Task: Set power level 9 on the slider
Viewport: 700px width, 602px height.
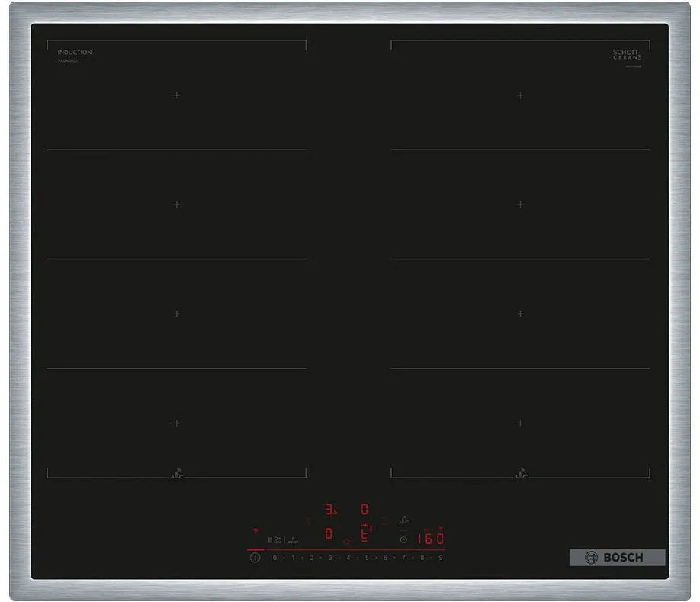Action: (441, 558)
